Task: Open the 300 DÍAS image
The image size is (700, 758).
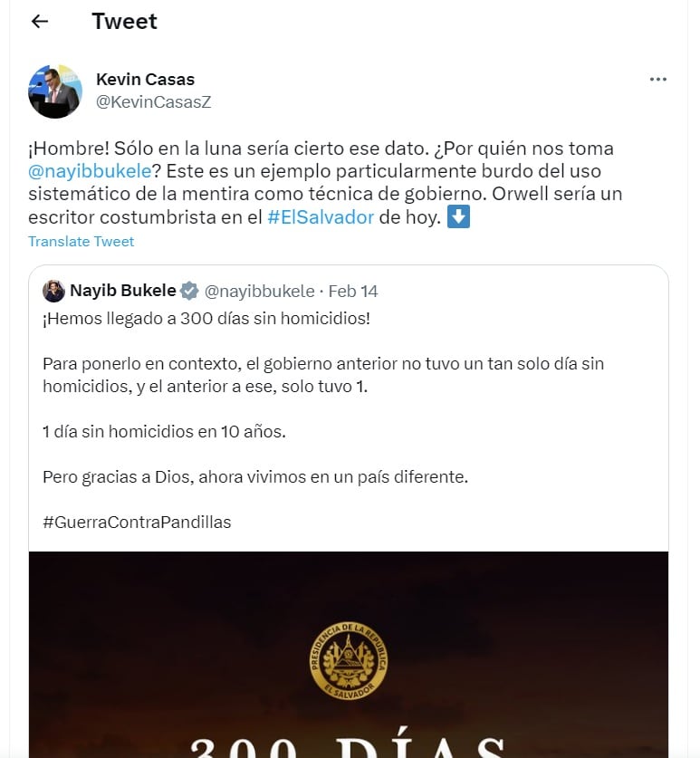Action: (349, 655)
